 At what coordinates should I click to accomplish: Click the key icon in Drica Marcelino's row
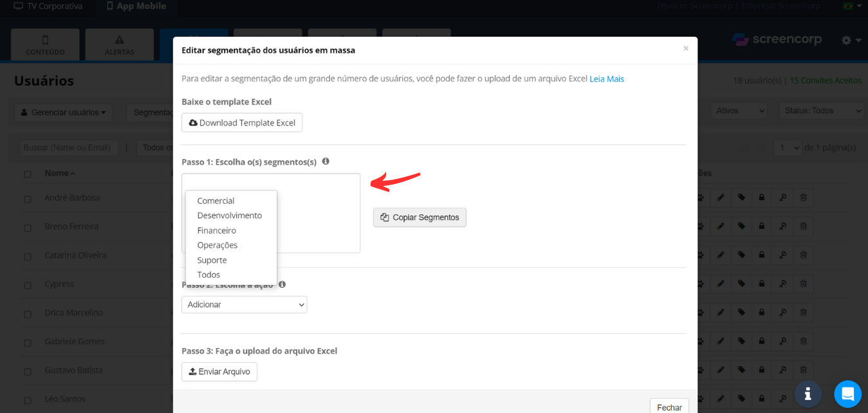tap(782, 313)
